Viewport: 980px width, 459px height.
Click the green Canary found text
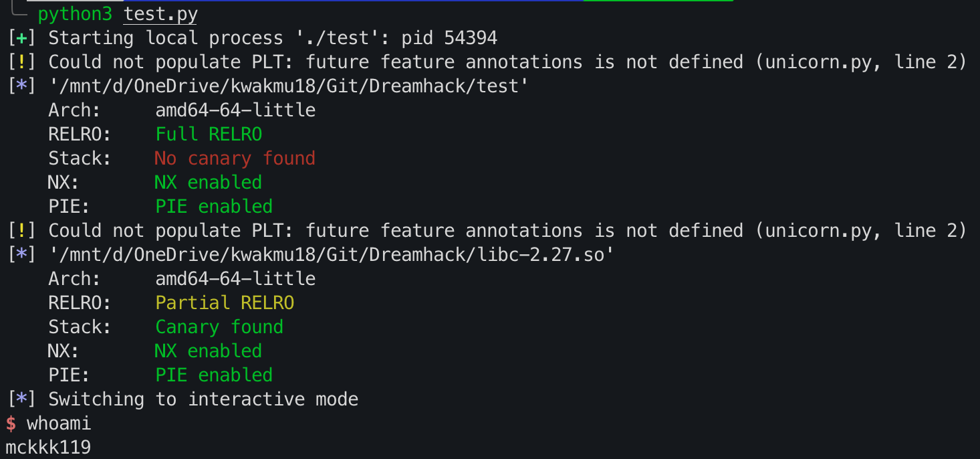[x=219, y=327]
